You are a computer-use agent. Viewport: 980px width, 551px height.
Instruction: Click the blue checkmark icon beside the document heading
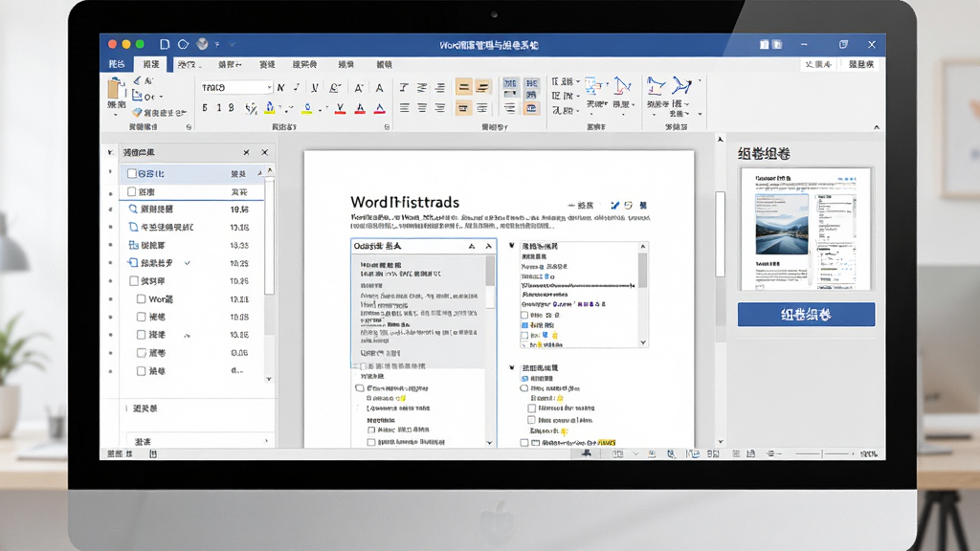614,205
